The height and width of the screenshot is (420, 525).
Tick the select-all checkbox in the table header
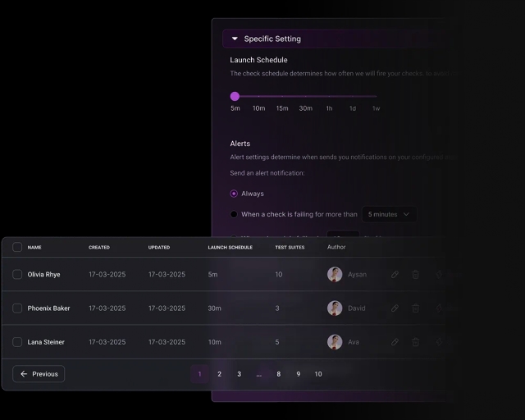tap(17, 247)
